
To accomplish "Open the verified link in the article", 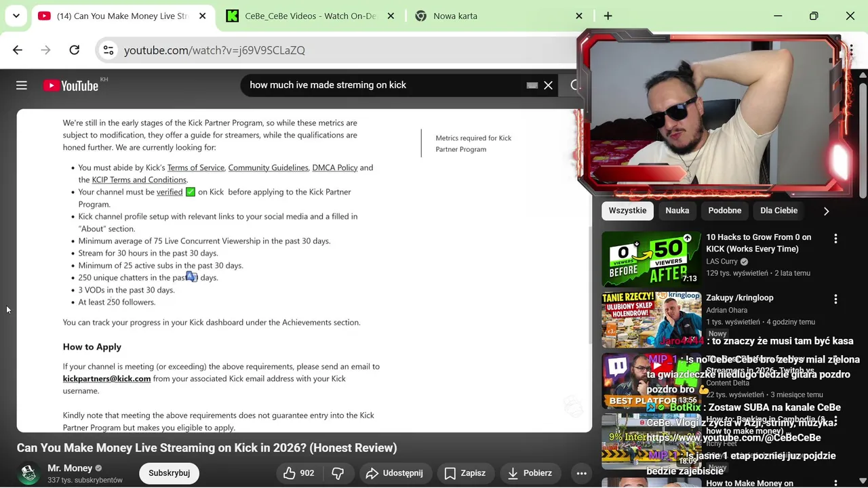I will click(x=170, y=192).
